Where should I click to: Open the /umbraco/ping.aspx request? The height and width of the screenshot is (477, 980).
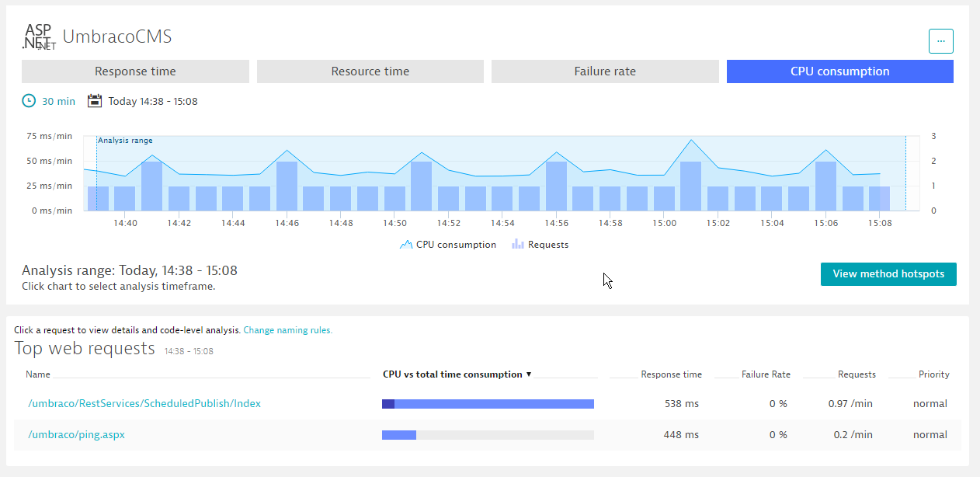pos(76,435)
